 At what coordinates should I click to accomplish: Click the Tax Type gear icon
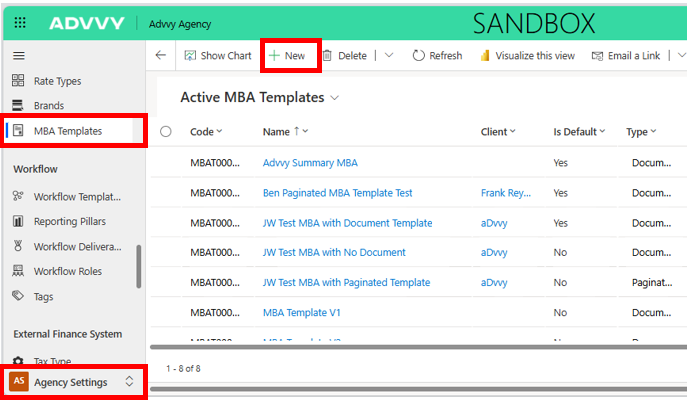click(18, 361)
